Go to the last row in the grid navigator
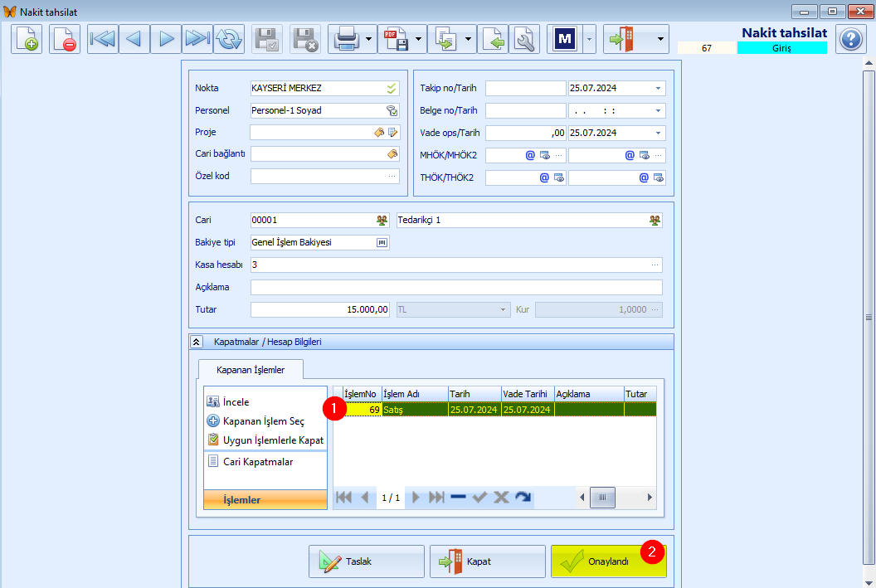Image resolution: width=876 pixels, height=588 pixels. tap(436, 498)
